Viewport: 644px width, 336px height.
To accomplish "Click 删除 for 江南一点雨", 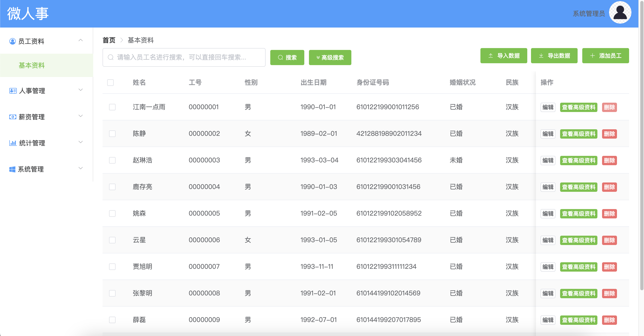I will coord(609,107).
